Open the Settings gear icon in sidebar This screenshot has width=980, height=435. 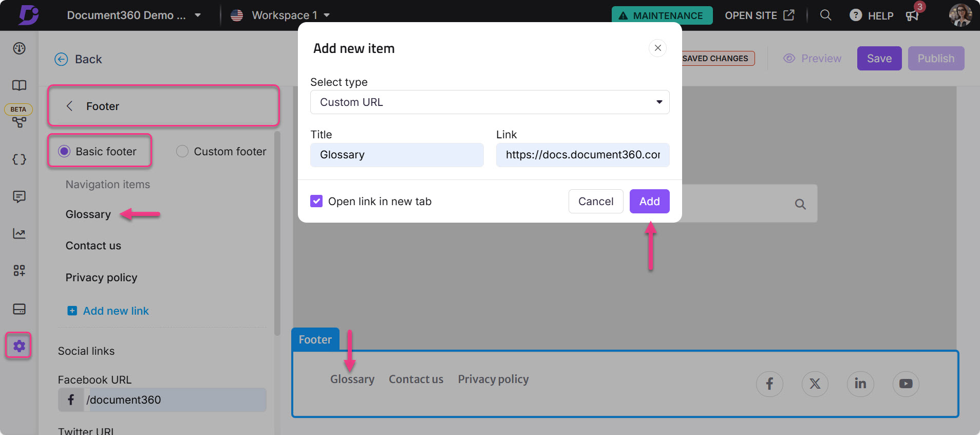coord(19,346)
